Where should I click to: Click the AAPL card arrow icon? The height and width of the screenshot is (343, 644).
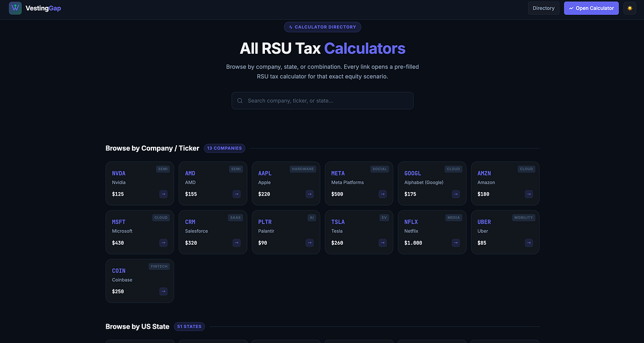309,194
